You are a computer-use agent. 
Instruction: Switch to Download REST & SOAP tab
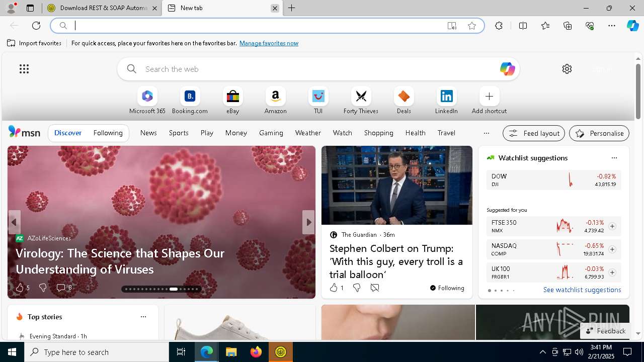(102, 8)
